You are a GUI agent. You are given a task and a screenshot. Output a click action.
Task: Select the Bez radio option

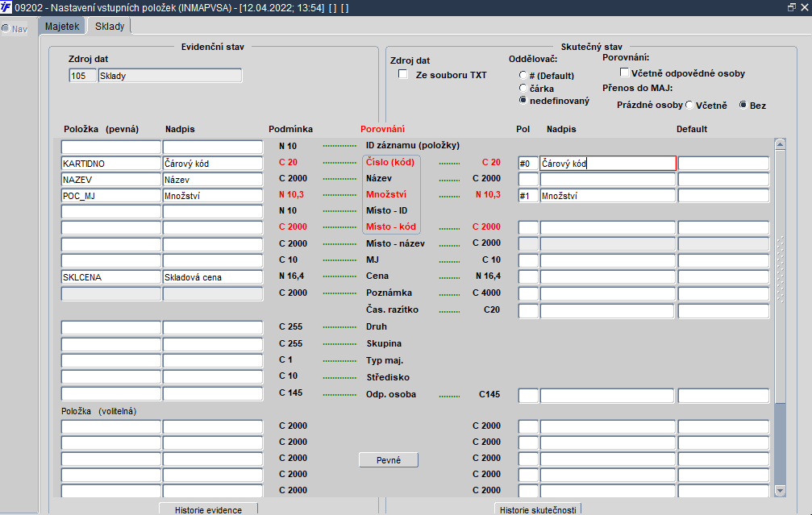pyautogui.click(x=743, y=105)
